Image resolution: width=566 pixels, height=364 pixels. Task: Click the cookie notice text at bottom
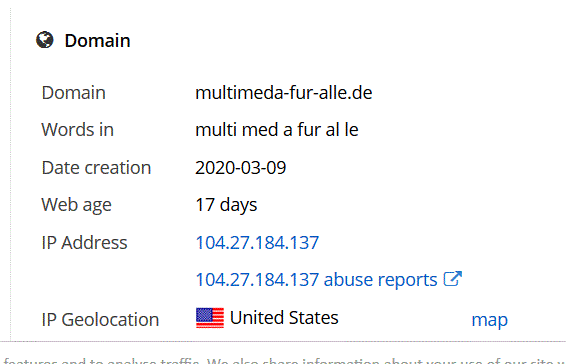tap(284, 360)
